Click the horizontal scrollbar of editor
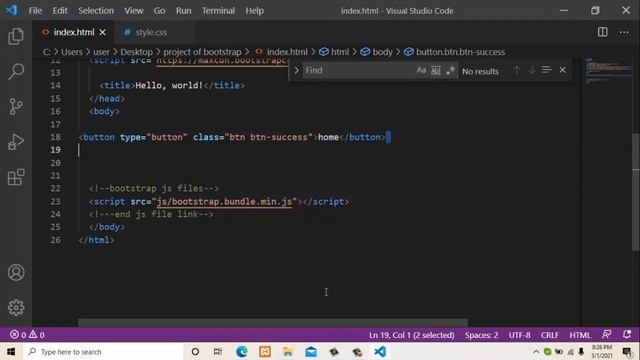 (x=273, y=322)
